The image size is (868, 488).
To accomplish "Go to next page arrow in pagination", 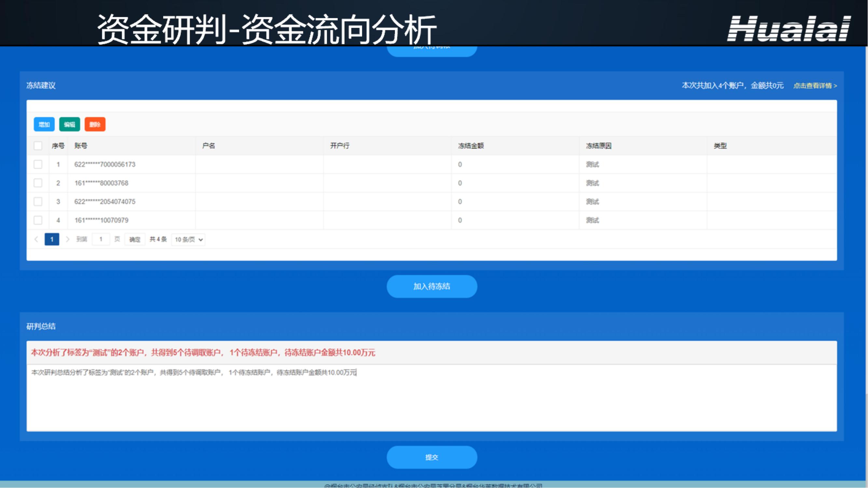I will (x=67, y=239).
